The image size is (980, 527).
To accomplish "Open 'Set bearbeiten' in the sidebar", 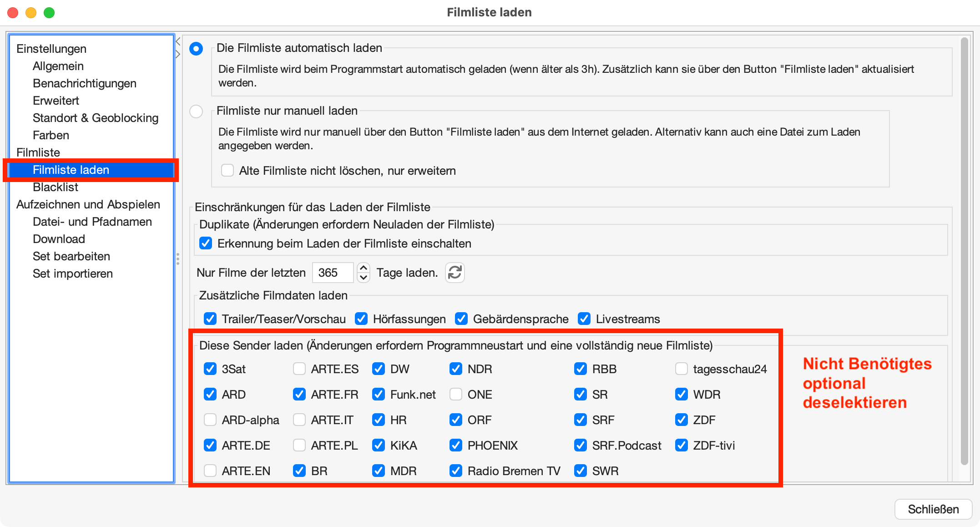I will (71, 256).
